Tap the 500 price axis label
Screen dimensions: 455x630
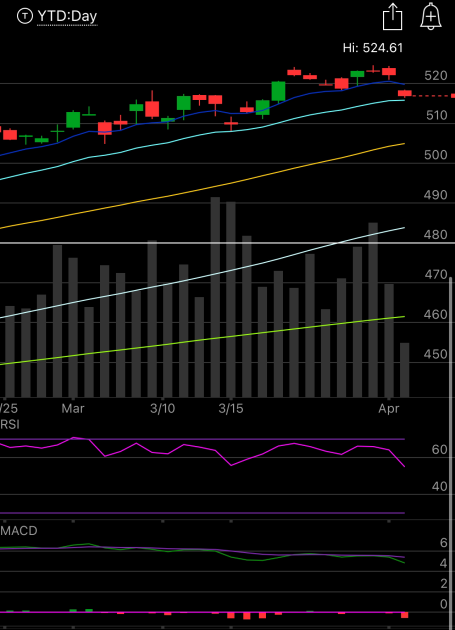(436, 155)
